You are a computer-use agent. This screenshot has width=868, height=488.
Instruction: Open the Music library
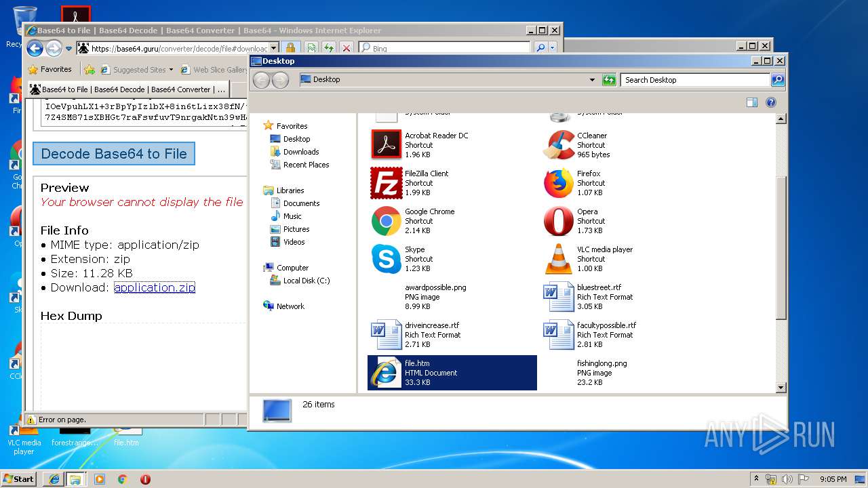click(285, 216)
